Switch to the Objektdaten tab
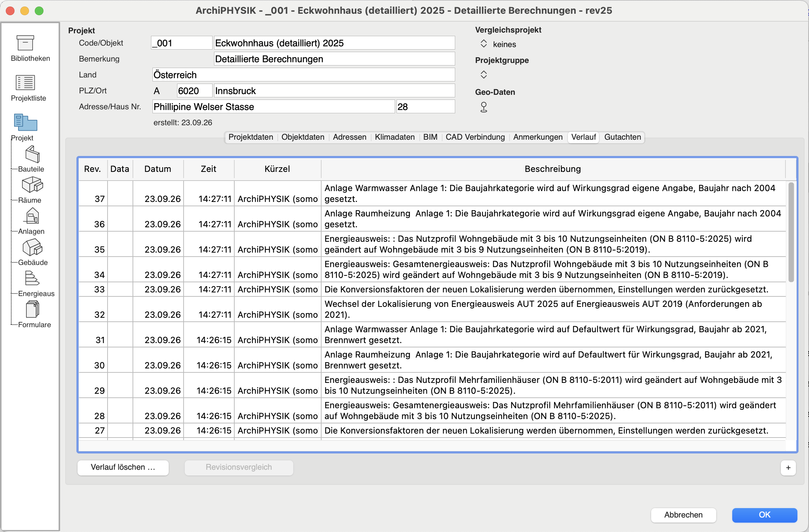This screenshot has width=809, height=532. 303,137
